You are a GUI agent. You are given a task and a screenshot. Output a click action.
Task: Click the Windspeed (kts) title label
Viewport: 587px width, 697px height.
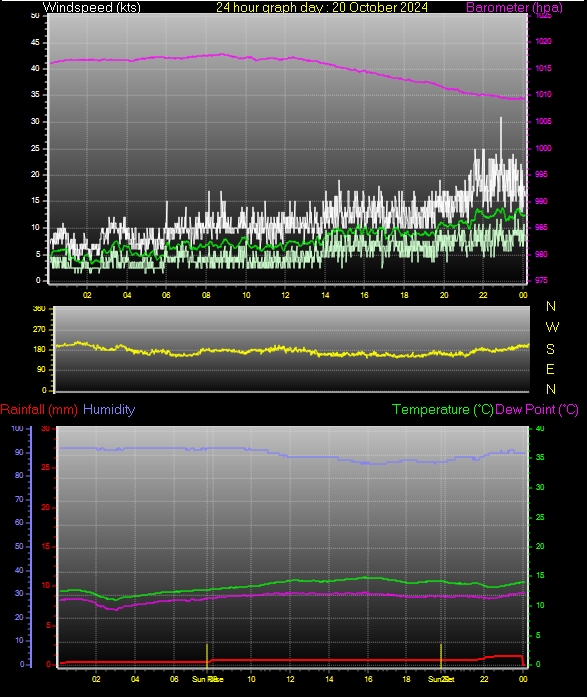[x=92, y=7]
